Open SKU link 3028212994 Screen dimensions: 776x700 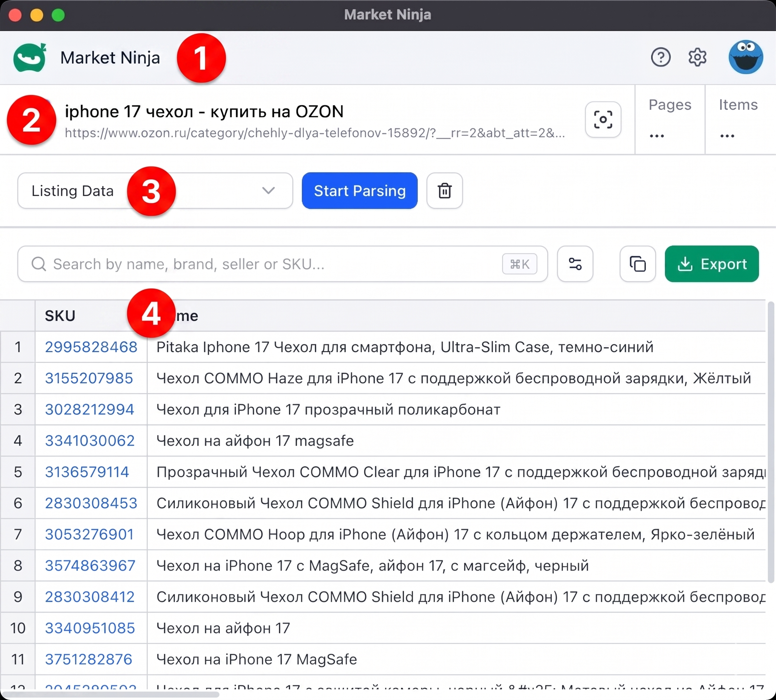90,409
